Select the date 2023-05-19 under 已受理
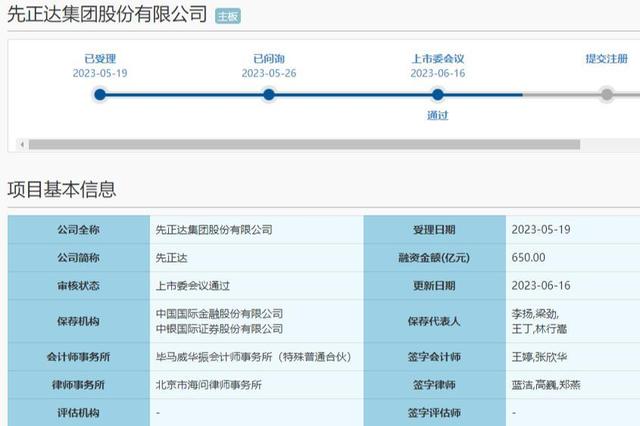This screenshot has width=640, height=426. [100, 73]
